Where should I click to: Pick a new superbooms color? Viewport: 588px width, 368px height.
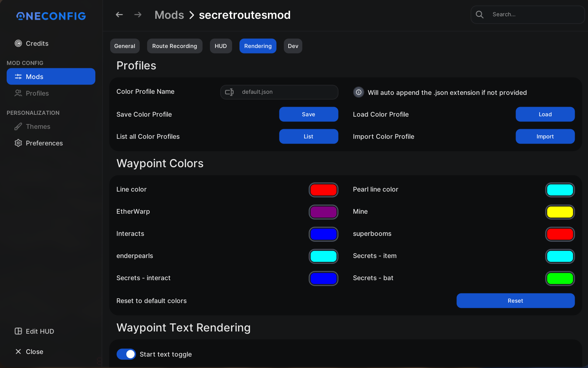click(x=560, y=234)
